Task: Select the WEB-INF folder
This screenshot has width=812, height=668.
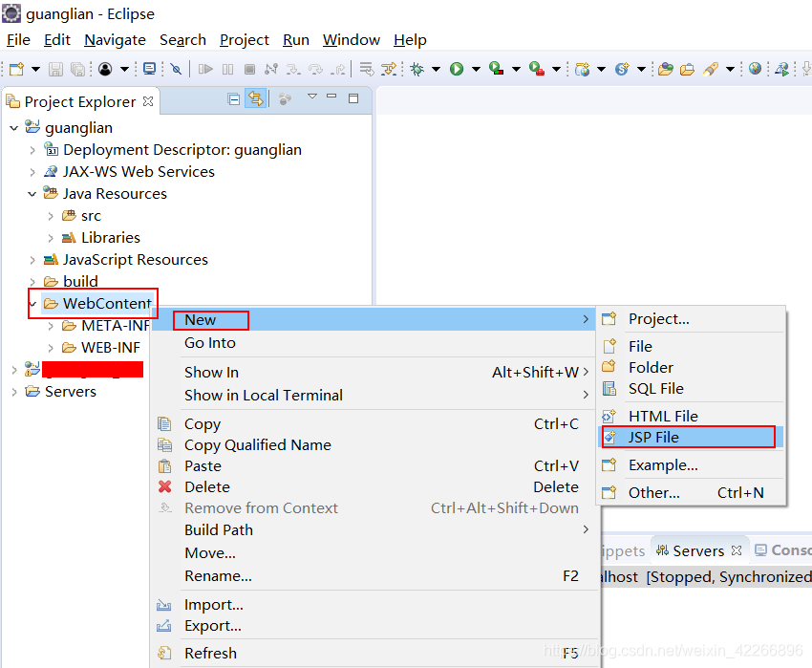Action: pos(110,347)
